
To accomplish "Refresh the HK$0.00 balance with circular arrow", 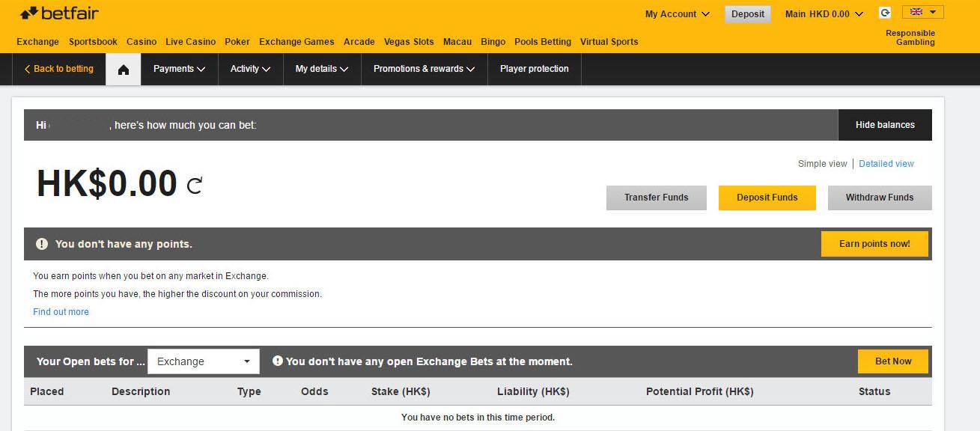I will click(195, 186).
